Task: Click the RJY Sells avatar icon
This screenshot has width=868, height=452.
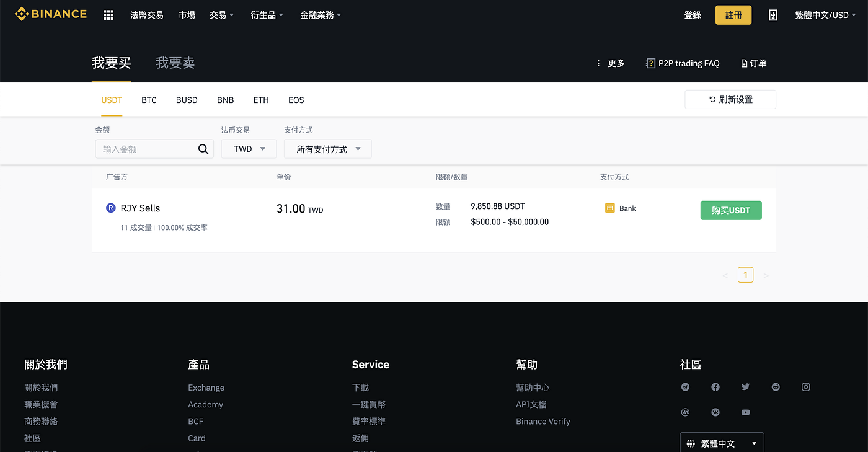Action: [111, 208]
